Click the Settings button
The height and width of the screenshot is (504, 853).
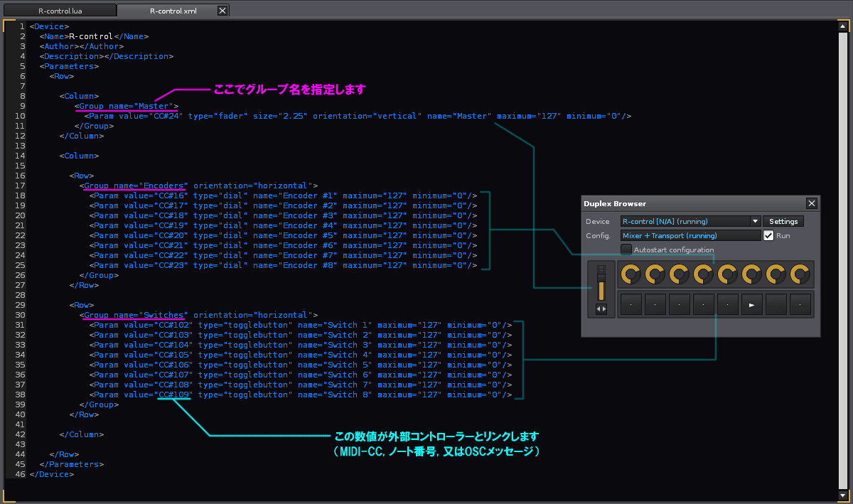pos(783,221)
